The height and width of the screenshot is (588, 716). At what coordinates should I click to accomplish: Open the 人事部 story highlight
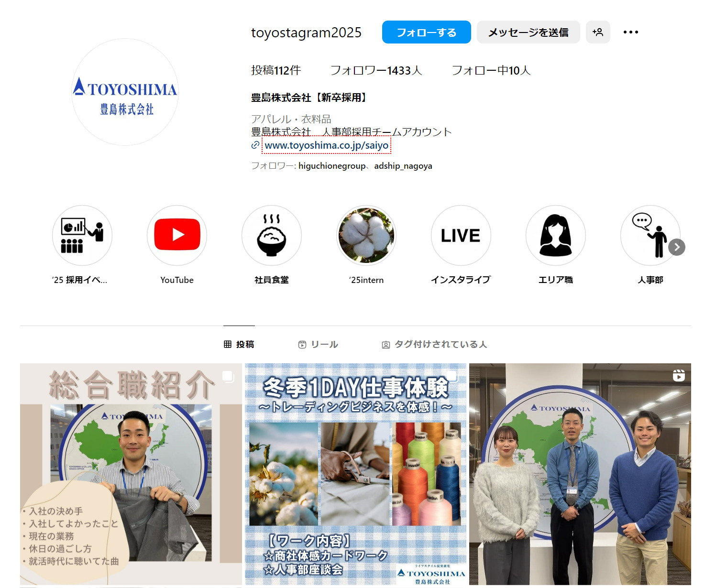click(650, 235)
